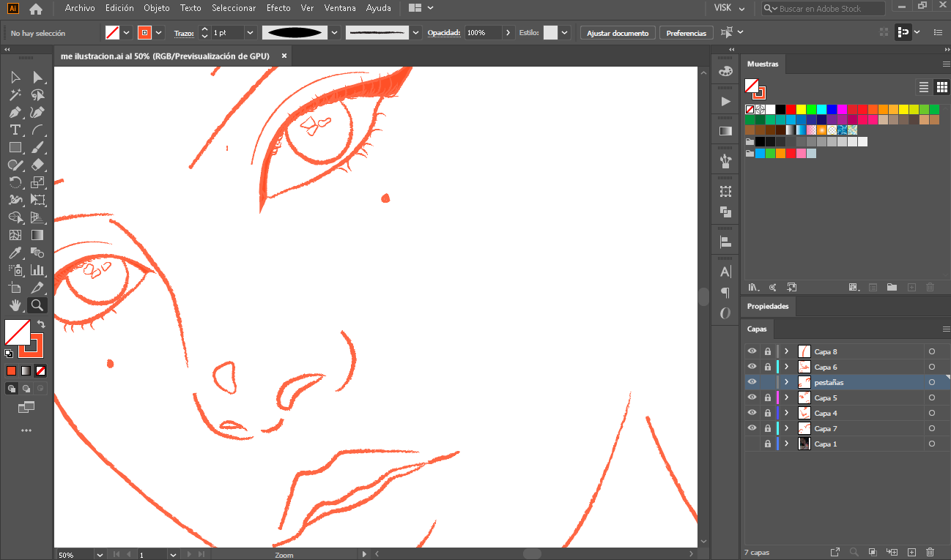Viewport: 951px width, 560px height.
Task: Search in Adobe Stock field
Action: pyautogui.click(x=824, y=9)
